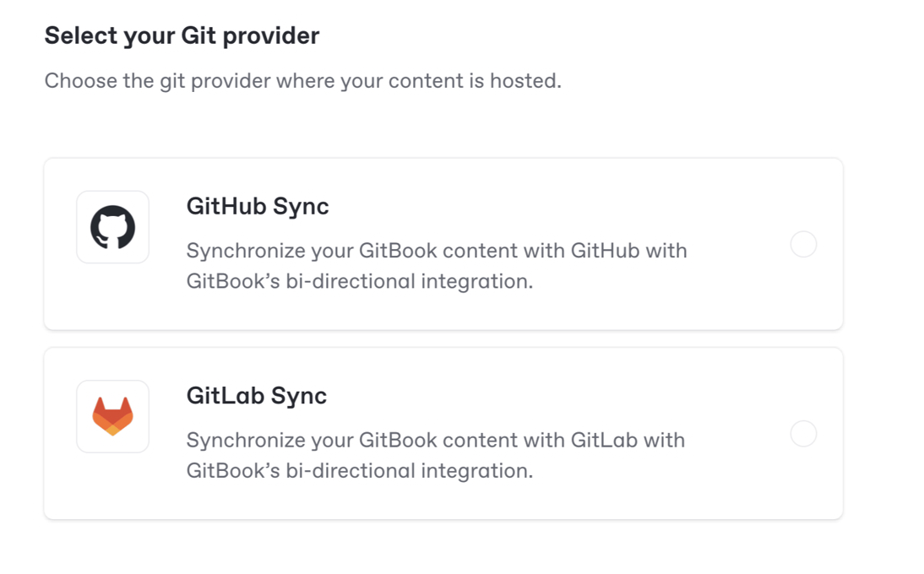Click the "GitLab Sync" card title
Viewport: 924px width, 574px height.
[257, 396]
